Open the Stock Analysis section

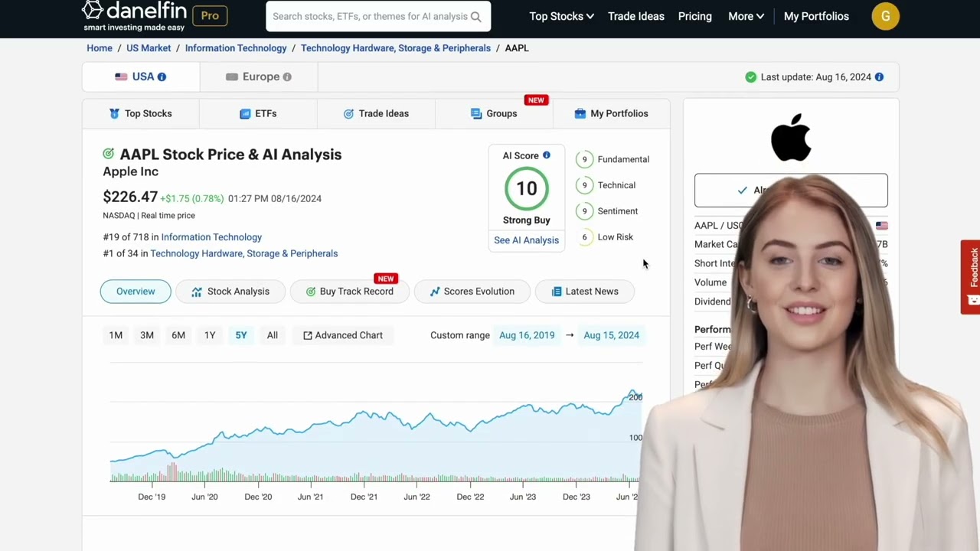[x=230, y=292]
